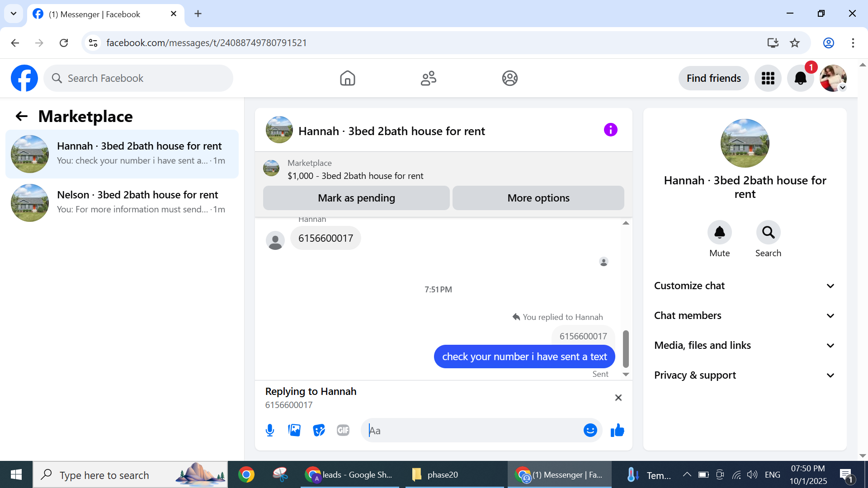868x488 pixels.
Task: Show hidden system tray icons
Action: click(x=687, y=474)
